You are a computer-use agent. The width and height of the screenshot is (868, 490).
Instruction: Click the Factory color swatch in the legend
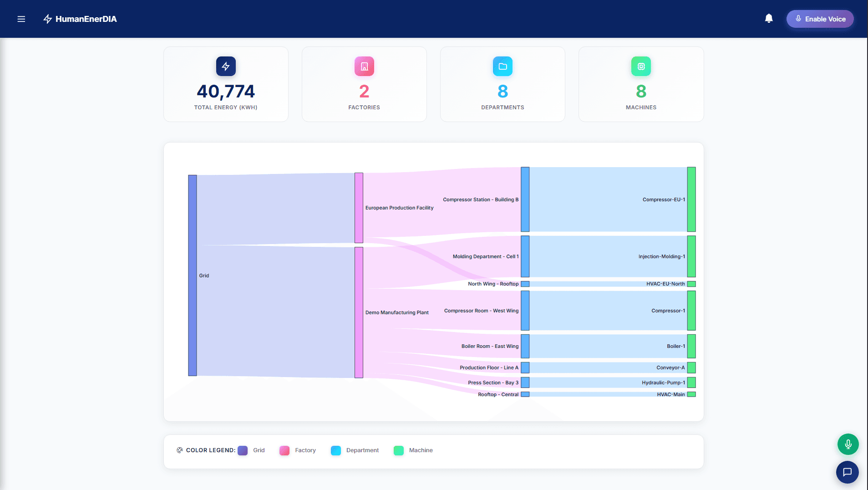[x=284, y=450]
